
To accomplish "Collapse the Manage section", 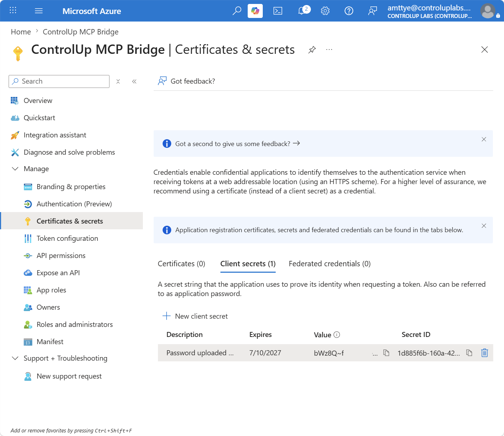I will pyautogui.click(x=15, y=169).
